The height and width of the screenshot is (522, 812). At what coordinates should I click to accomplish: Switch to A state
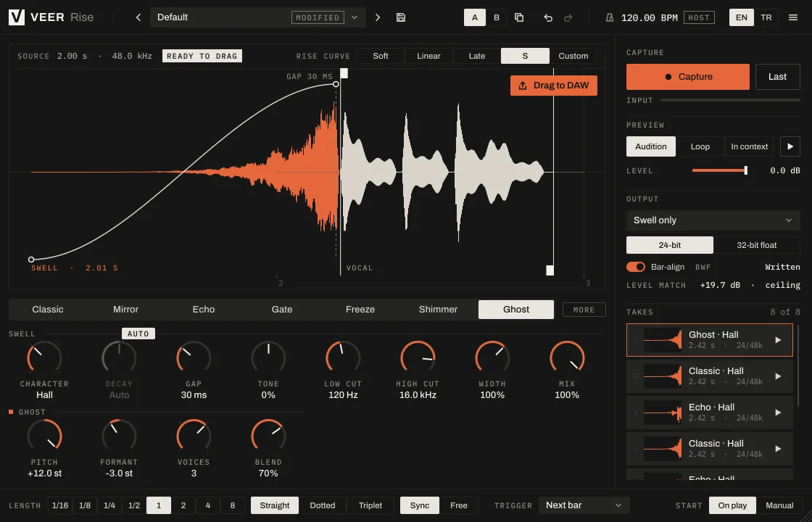(474, 17)
